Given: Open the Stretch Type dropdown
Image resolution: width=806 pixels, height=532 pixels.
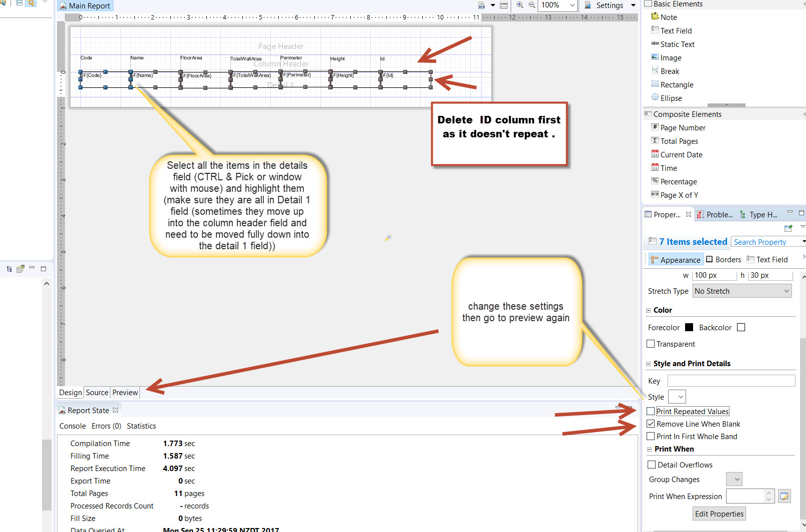Looking at the screenshot, I should click(x=742, y=291).
